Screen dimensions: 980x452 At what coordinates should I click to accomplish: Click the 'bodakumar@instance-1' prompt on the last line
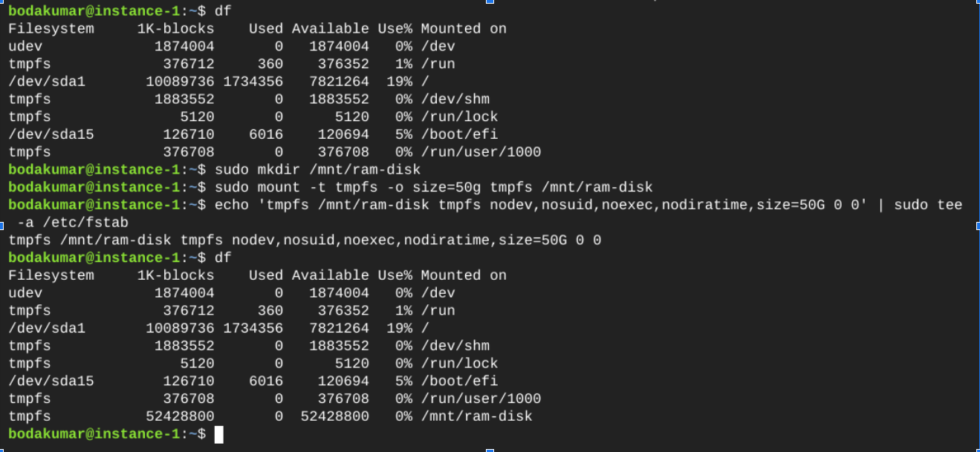pos(94,433)
